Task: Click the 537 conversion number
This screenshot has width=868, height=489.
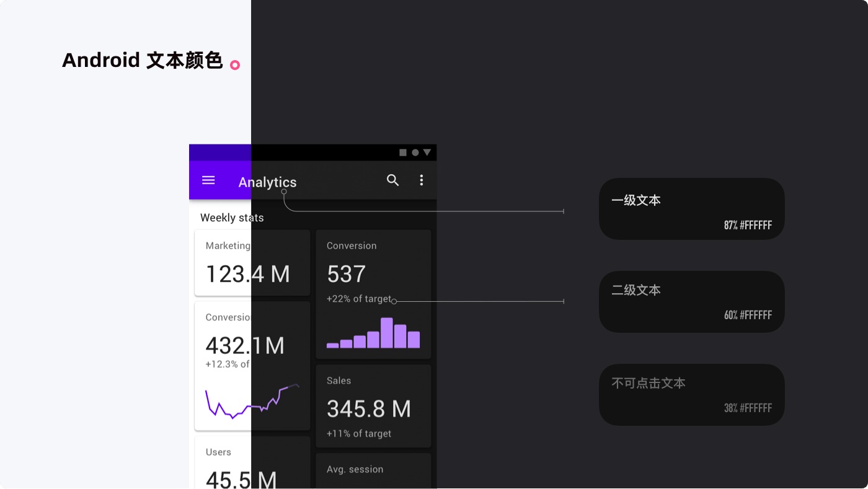Action: click(346, 274)
